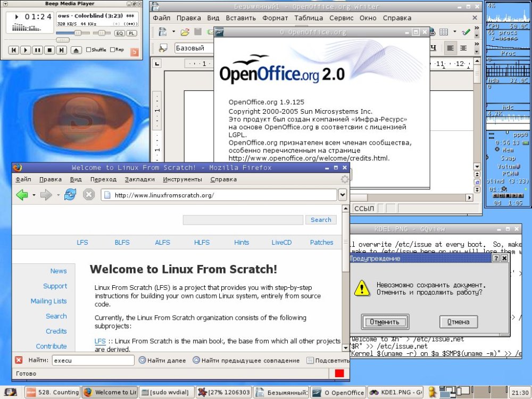532x399 pixels.
Task: Click Writer navigation button between page arrows
Action: (477, 182)
